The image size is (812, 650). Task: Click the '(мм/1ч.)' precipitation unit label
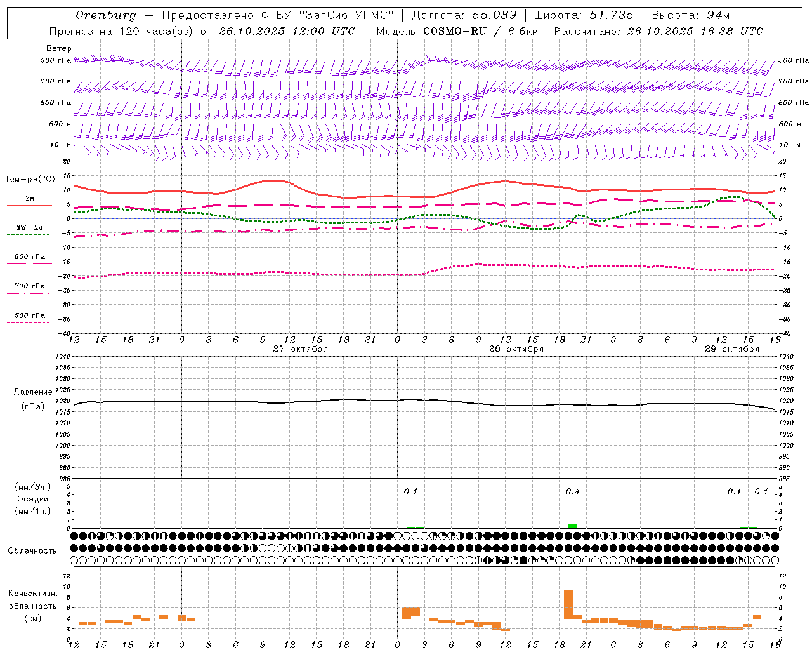(33, 511)
